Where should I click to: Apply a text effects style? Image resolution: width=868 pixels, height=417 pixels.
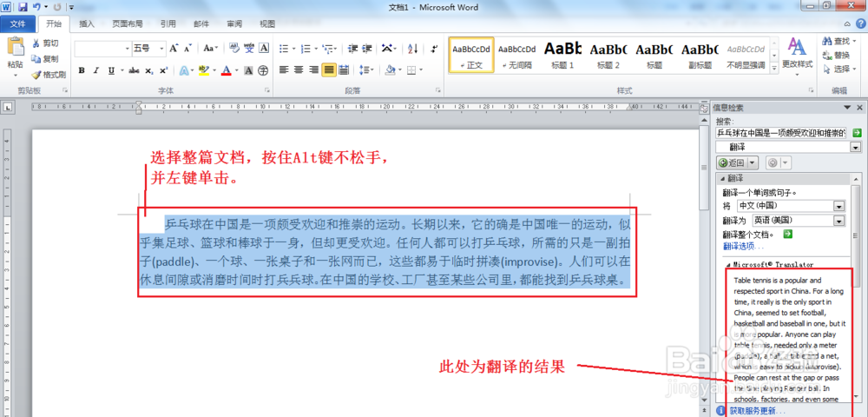[x=183, y=70]
